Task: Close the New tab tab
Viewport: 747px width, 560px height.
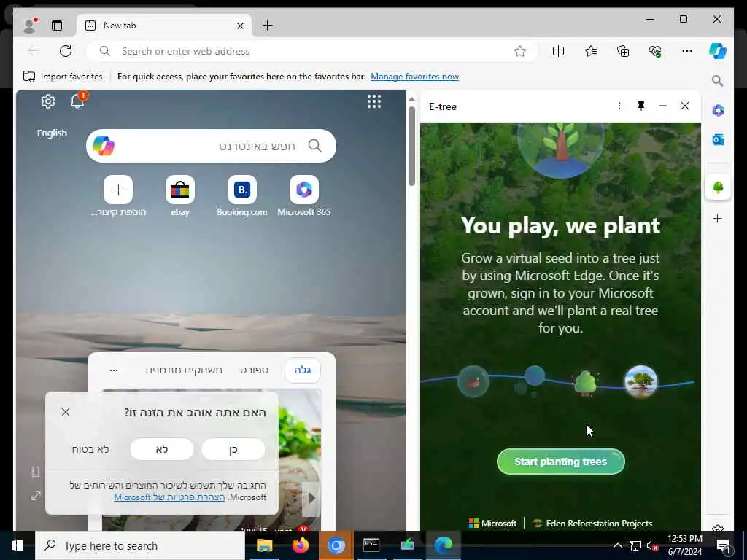Action: coord(240,26)
